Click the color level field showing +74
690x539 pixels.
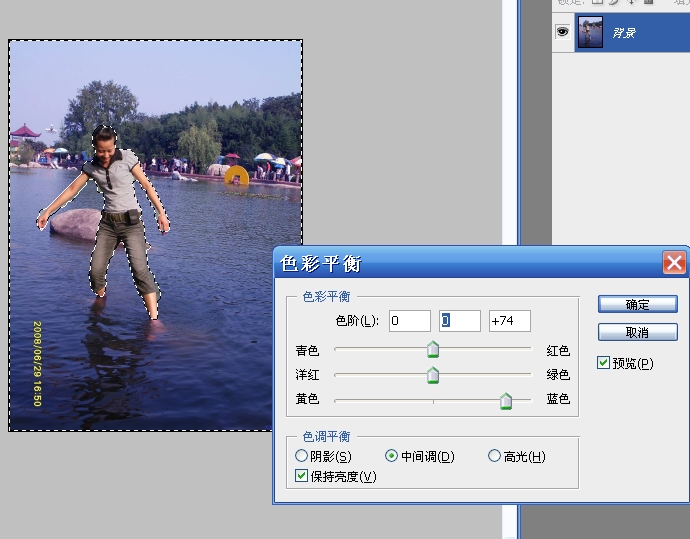[510, 321]
